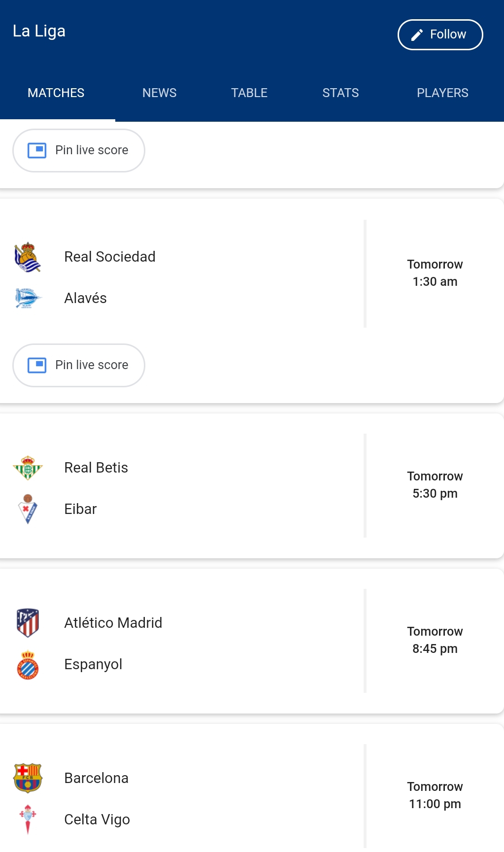The image size is (504, 852).
Task: Switch to the NEWS tab
Action: click(159, 93)
